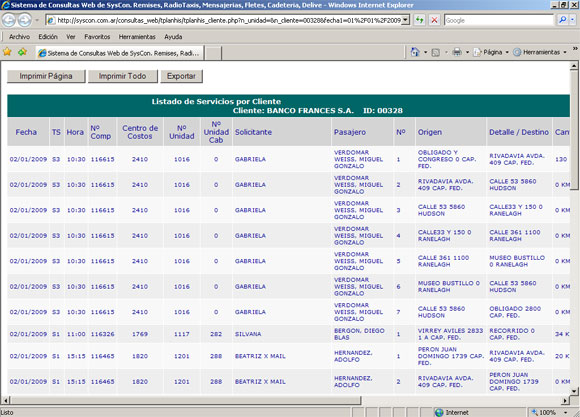This screenshot has height=417, width=580.
Task: Click into the Google search box
Action: (499, 20)
